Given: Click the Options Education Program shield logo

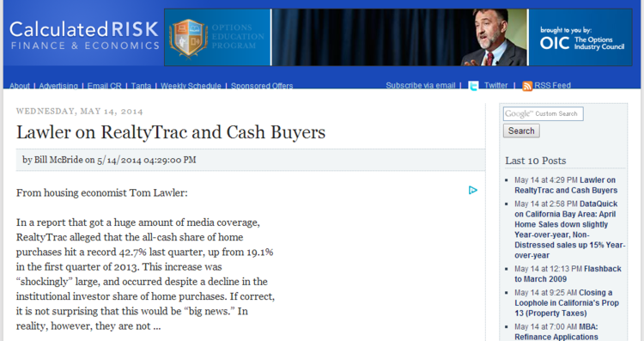Looking at the screenshot, I should coord(189,38).
